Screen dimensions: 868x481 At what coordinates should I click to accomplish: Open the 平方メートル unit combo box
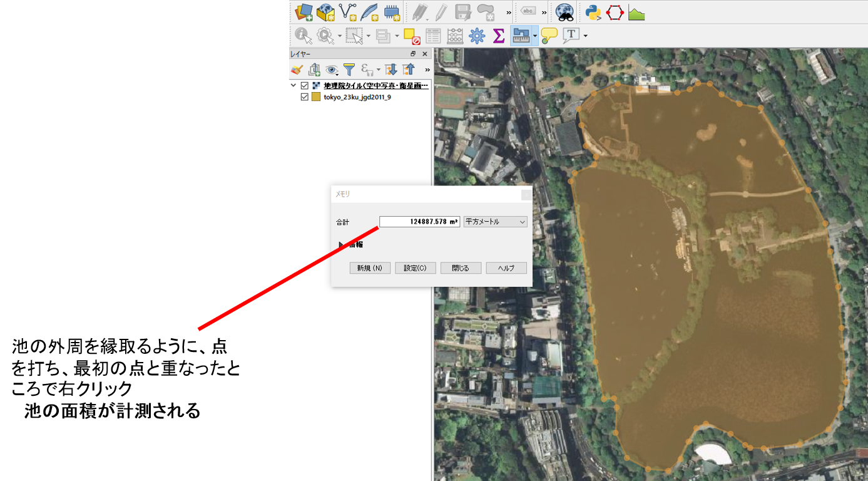[496, 222]
